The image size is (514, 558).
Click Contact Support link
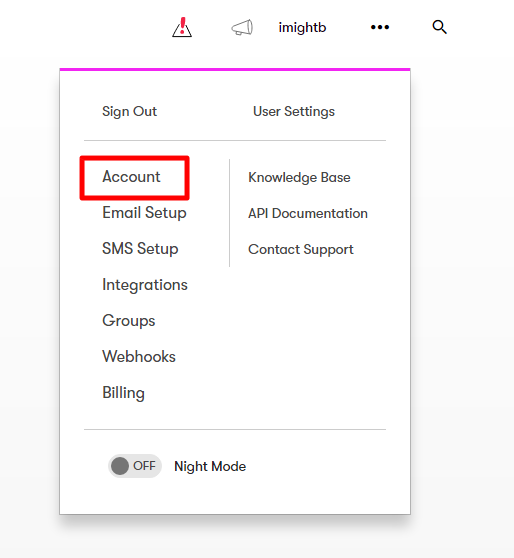(300, 249)
